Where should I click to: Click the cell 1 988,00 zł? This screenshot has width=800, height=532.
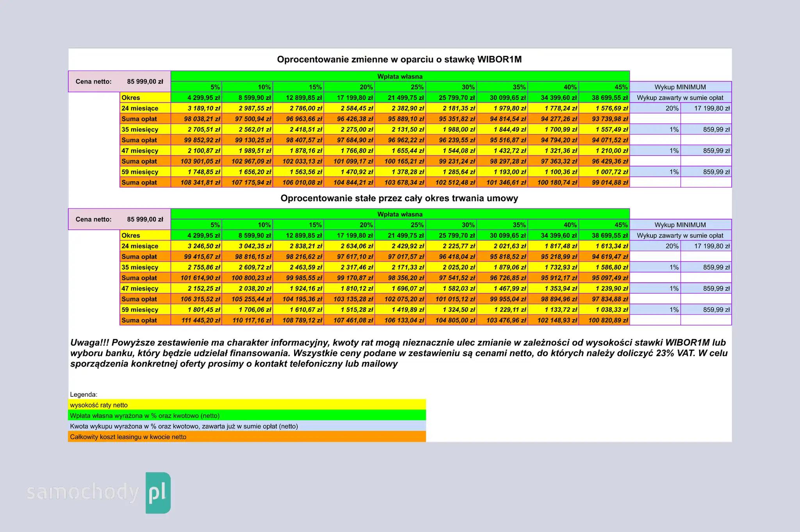(451, 129)
